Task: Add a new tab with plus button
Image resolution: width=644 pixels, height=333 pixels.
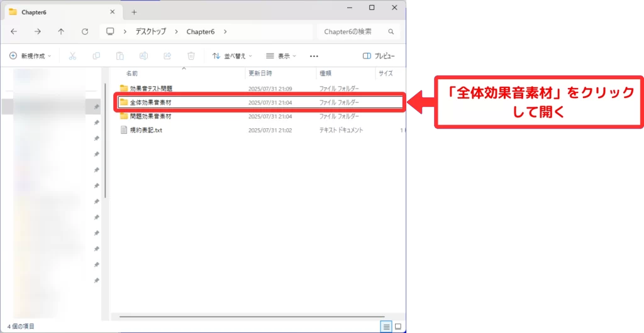Action: click(134, 11)
